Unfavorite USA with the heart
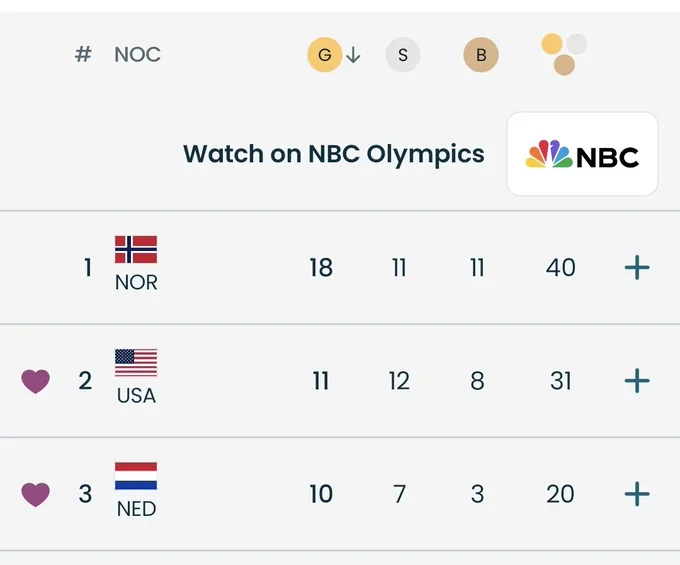Viewport: 680px width, 565px height. [x=36, y=381]
